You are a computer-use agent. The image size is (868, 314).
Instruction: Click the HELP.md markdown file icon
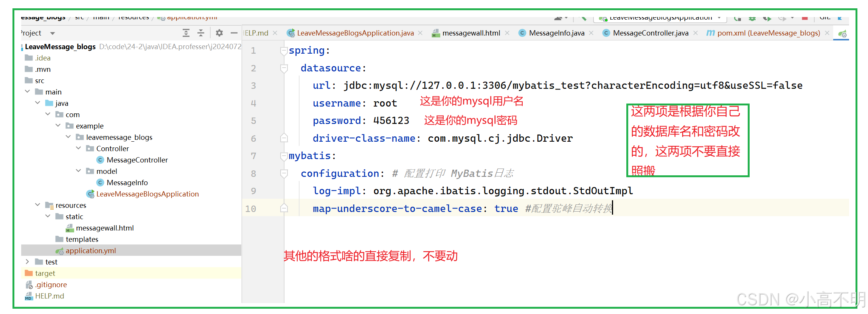29,296
